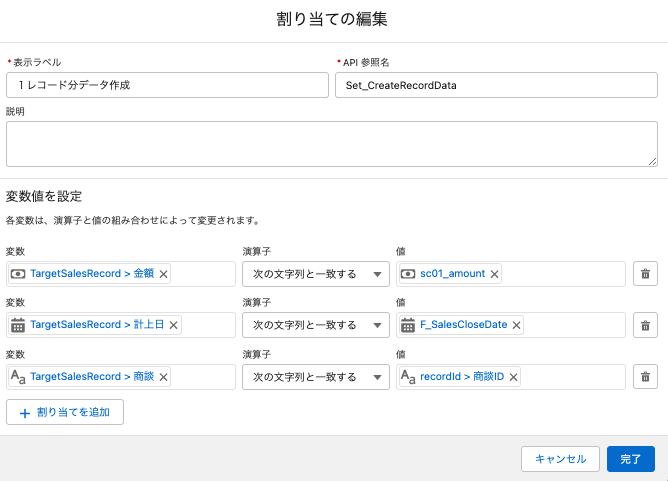Remove the TargetSalesRecord > 計上日 pill

pos(173,325)
